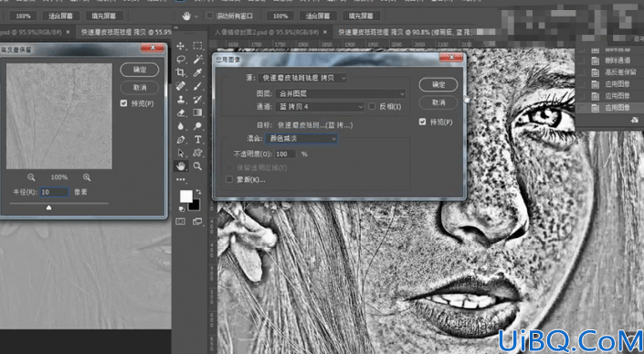The image size is (644, 354).
Task: Open the black background color swatch
Action: pyautogui.click(x=195, y=205)
